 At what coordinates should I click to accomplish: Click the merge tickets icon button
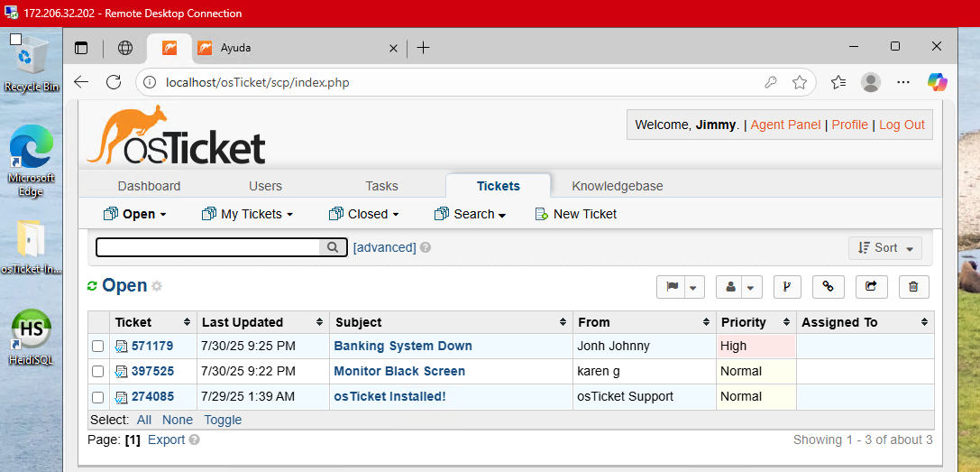coord(787,287)
